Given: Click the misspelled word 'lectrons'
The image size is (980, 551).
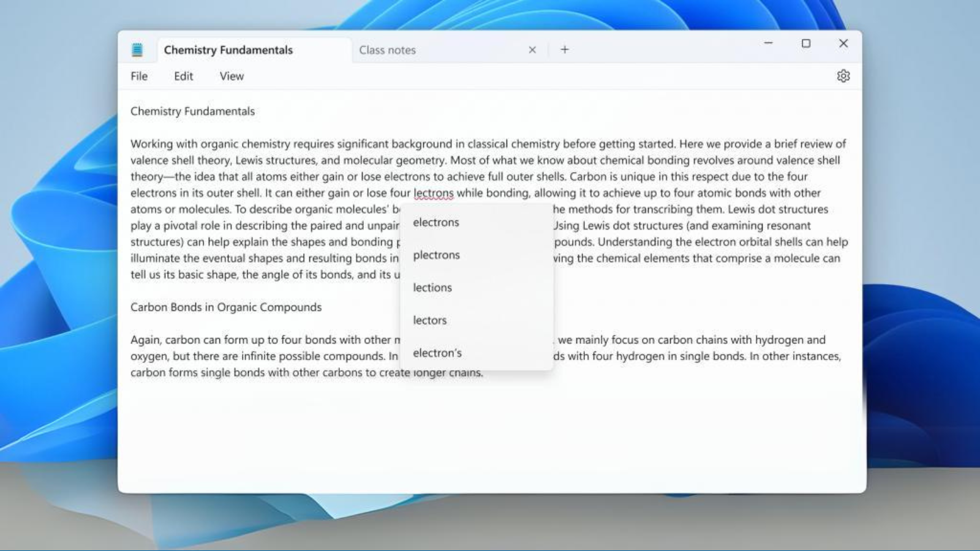Looking at the screenshot, I should 434,193.
